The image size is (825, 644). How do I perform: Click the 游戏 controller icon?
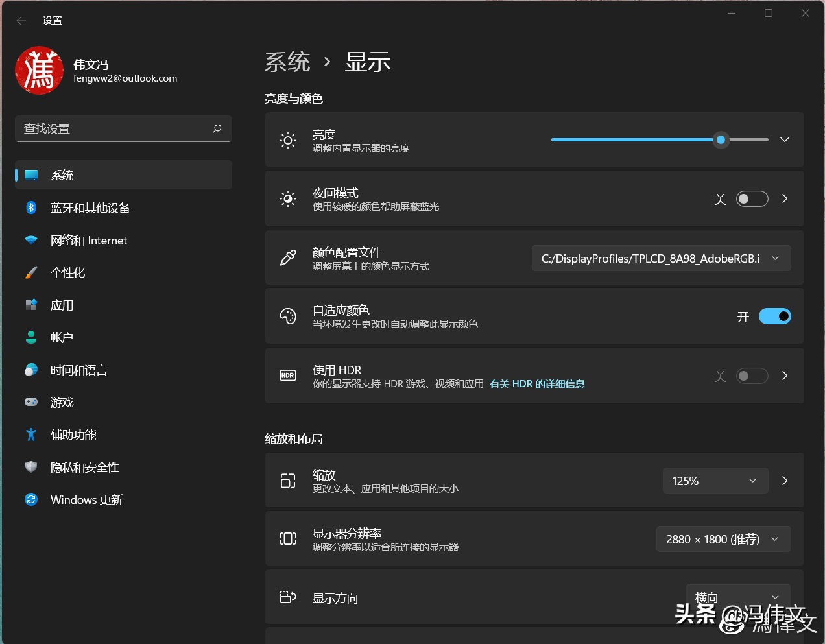(x=31, y=402)
